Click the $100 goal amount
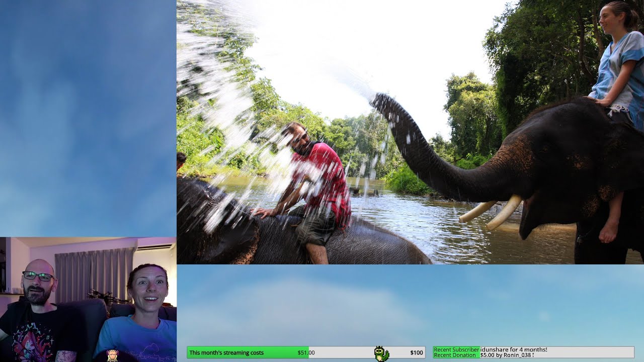The image size is (644, 362). pyautogui.click(x=416, y=352)
